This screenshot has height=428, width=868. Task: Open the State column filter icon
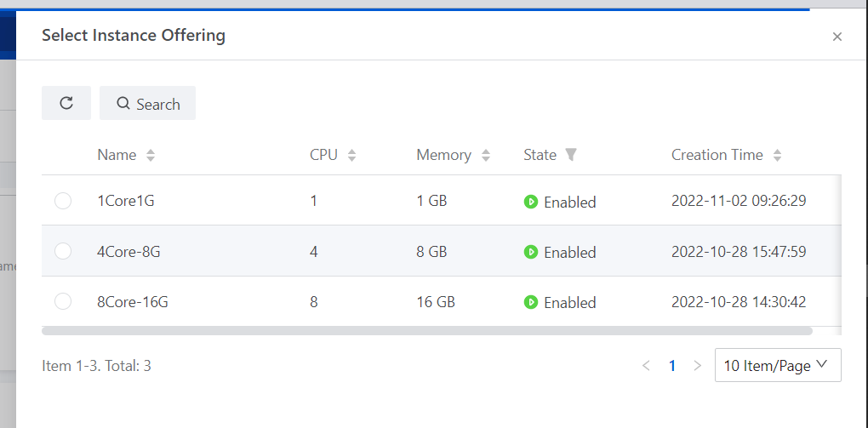tap(571, 155)
